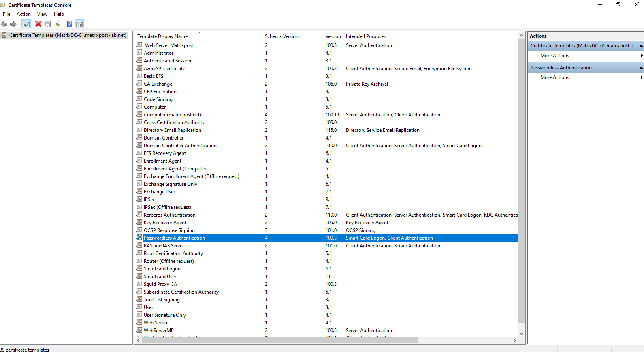The width and height of the screenshot is (644, 352).
Task: Sort by Schema Version column header
Action: click(293, 36)
